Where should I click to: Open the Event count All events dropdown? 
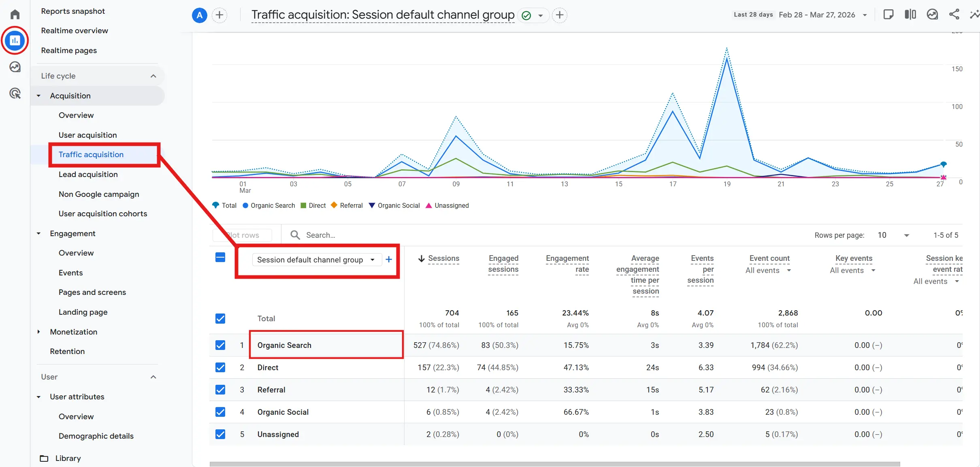[x=768, y=271]
